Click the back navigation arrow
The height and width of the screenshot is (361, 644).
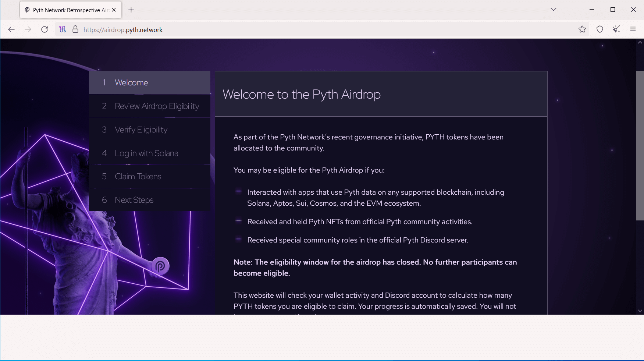click(11, 29)
